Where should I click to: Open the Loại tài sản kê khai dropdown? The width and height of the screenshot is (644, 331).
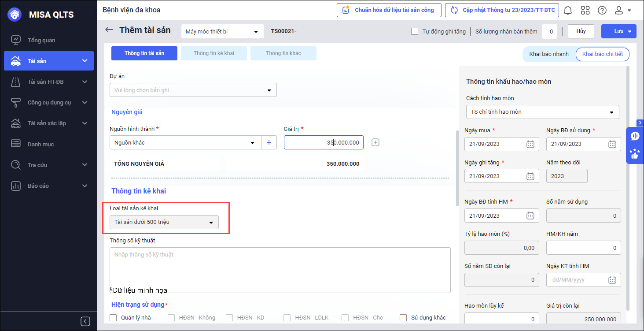(164, 222)
